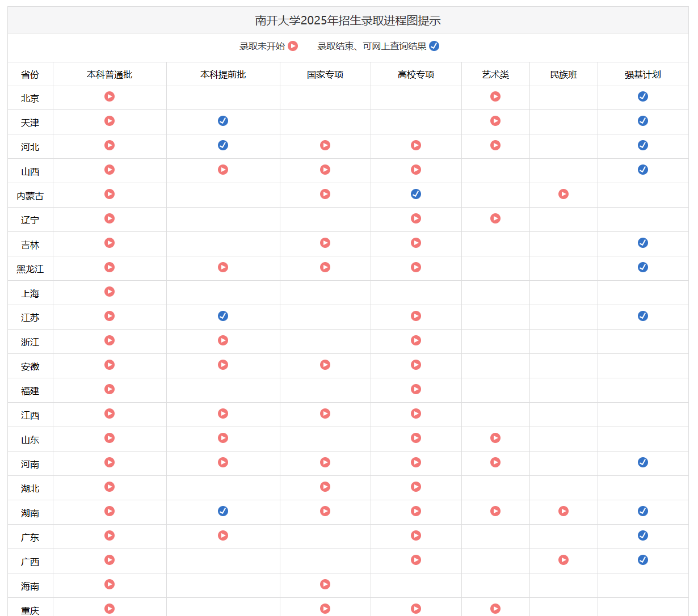Select the 上海 province cell
The height and width of the screenshot is (616, 698).
point(30,293)
